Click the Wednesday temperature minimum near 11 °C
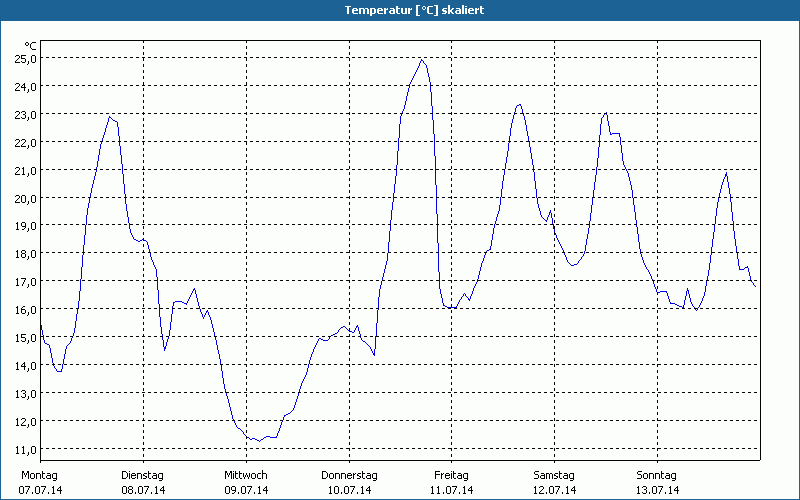Screen dimensions: 800x500 tap(259, 441)
